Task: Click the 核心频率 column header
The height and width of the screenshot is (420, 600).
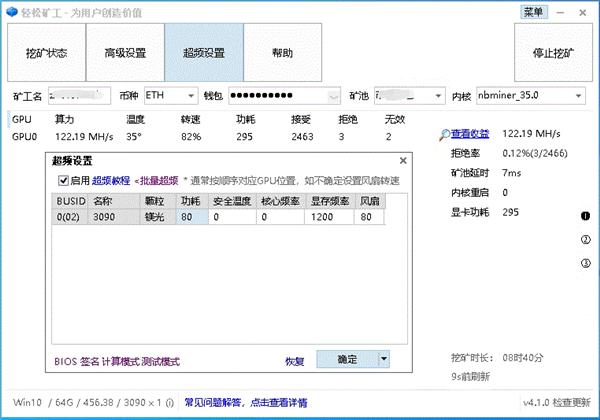Action: coord(280,201)
